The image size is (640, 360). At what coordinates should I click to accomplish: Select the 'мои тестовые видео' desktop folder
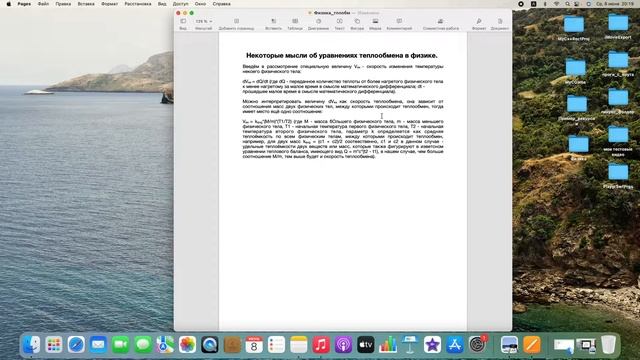pos(618,141)
